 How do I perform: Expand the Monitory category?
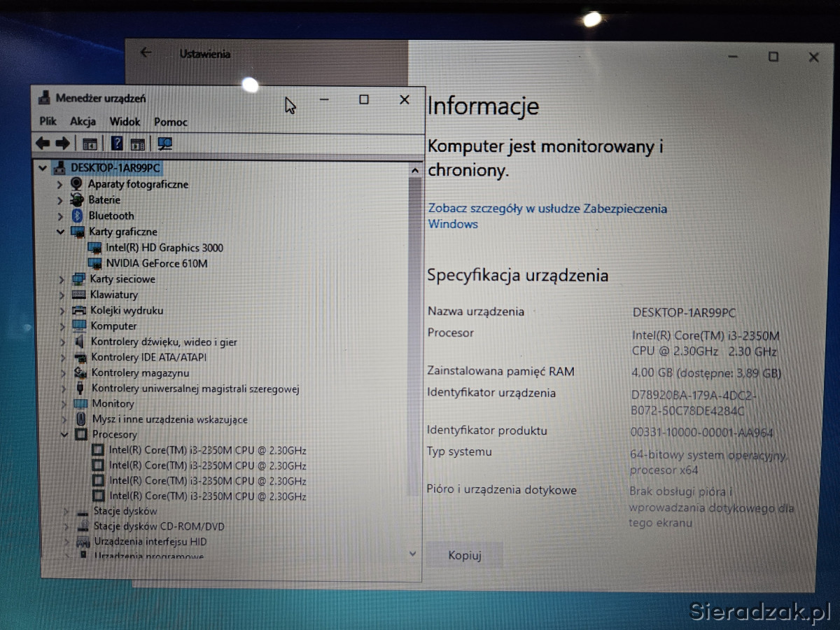[63, 404]
